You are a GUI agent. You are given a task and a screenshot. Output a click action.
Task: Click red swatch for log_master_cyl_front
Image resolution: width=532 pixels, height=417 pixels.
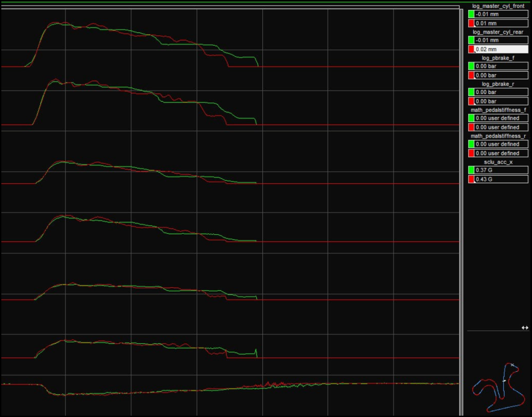pyautogui.click(x=471, y=23)
